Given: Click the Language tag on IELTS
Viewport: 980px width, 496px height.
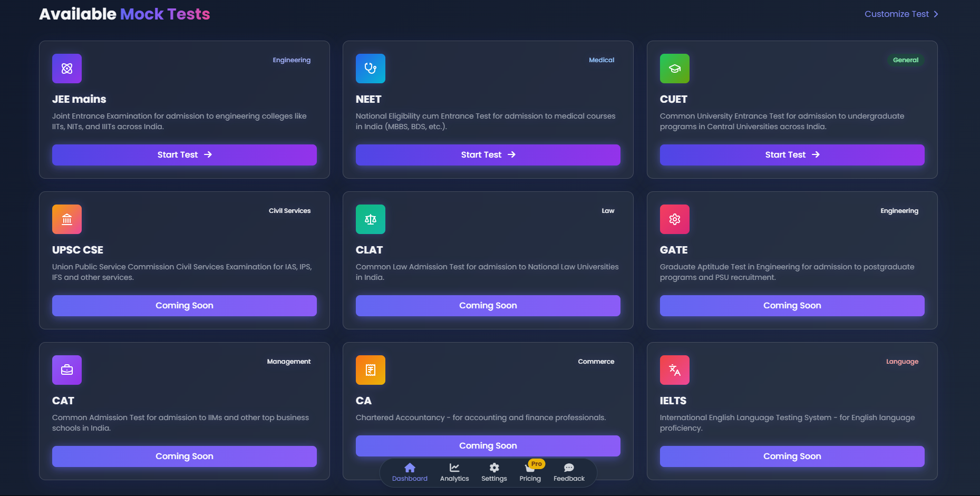Looking at the screenshot, I should click(902, 362).
